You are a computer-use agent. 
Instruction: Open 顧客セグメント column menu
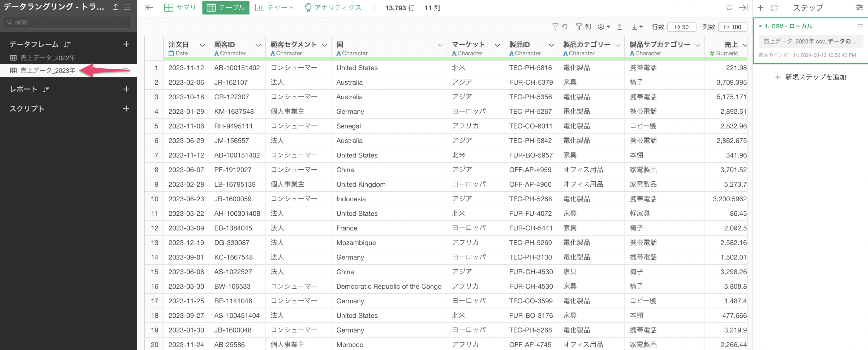(x=324, y=45)
